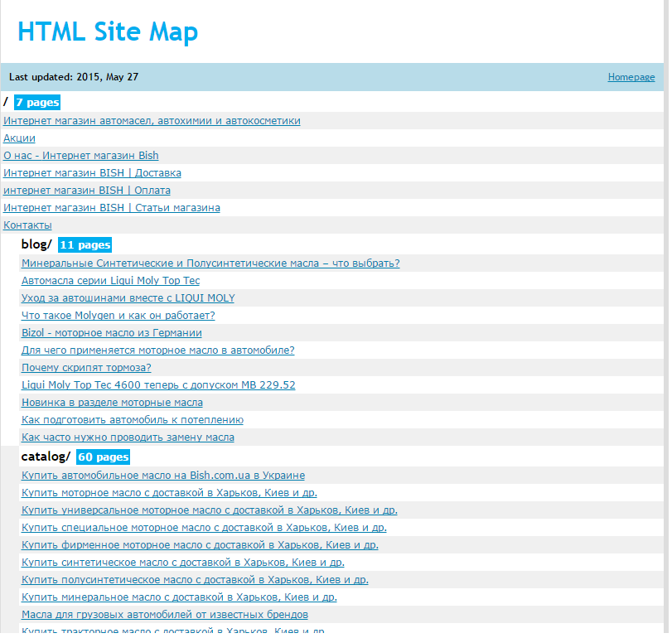Open Автомасла серии Liqui Moly Top Tec

point(110,281)
